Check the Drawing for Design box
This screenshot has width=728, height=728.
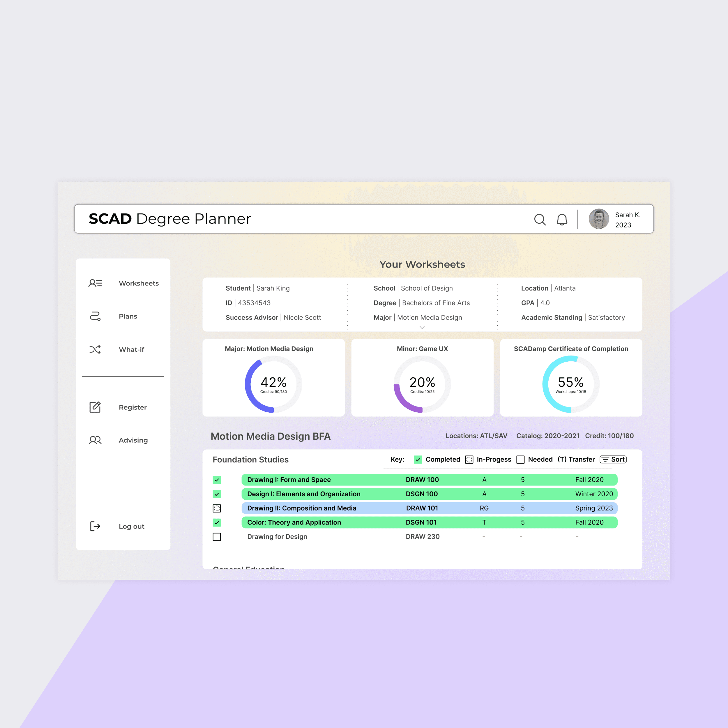pyautogui.click(x=217, y=537)
